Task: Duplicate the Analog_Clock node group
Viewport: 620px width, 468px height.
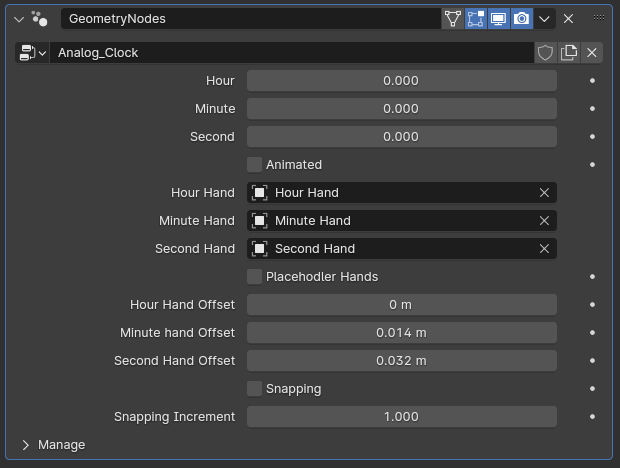Action: [569, 53]
